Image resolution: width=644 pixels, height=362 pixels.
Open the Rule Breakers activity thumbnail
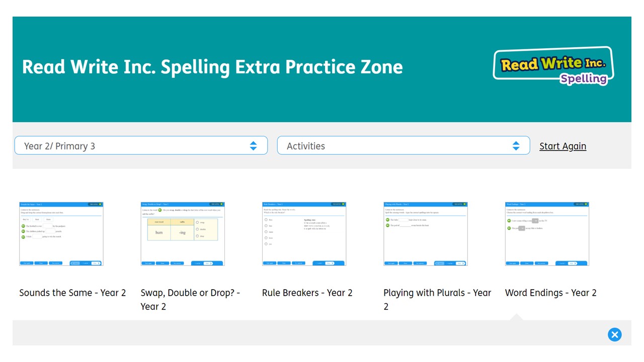click(x=304, y=234)
